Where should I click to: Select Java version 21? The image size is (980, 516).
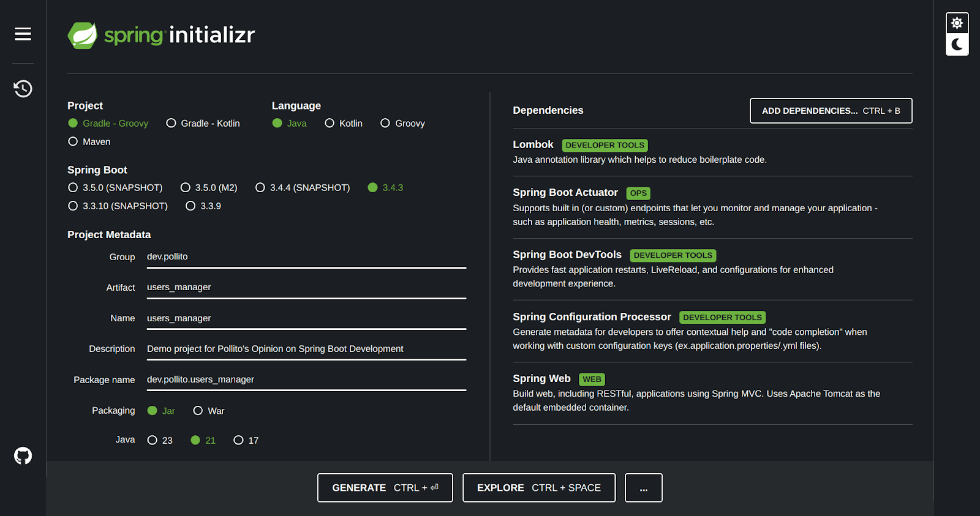coord(203,440)
